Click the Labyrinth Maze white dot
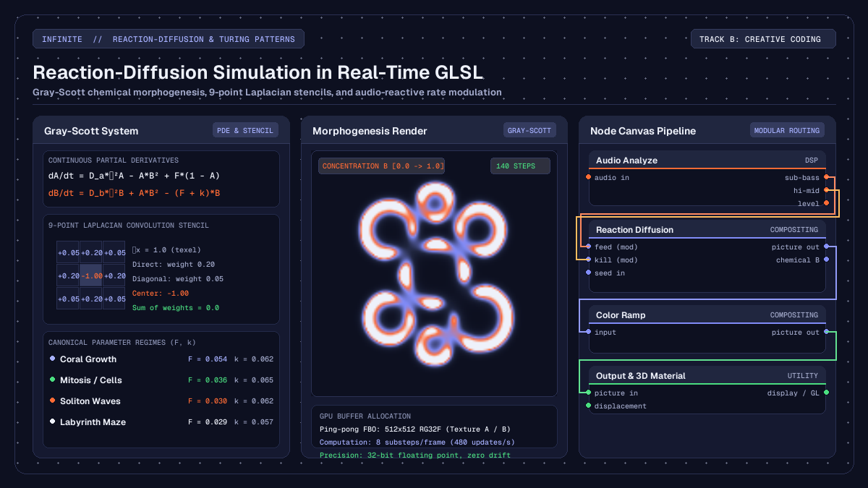Screen dimensions: 868x488 point(52,421)
